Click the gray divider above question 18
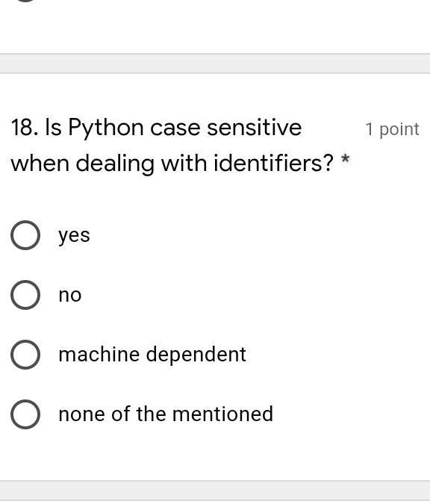Screen dimensions: 430x504 click(x=215, y=63)
